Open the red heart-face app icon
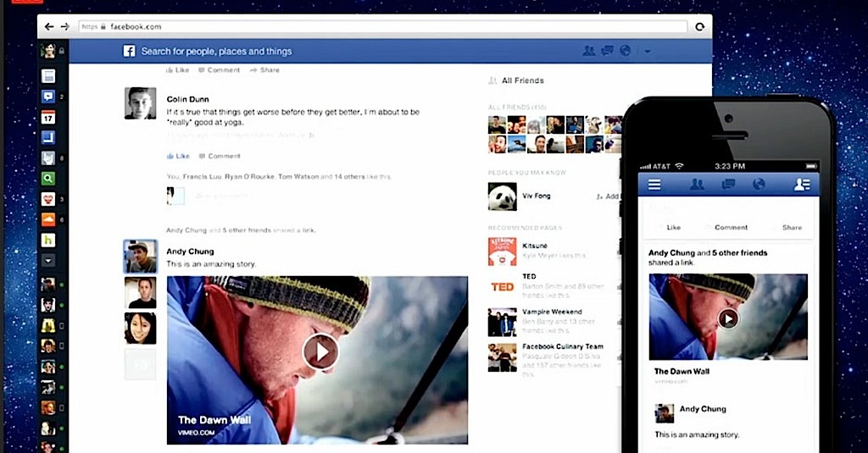The width and height of the screenshot is (868, 453). (48, 199)
